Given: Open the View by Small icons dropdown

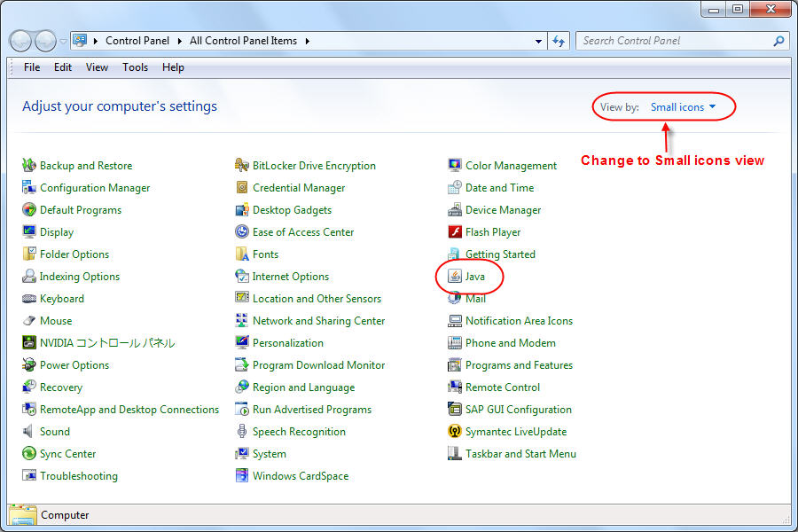Looking at the screenshot, I should (x=683, y=107).
